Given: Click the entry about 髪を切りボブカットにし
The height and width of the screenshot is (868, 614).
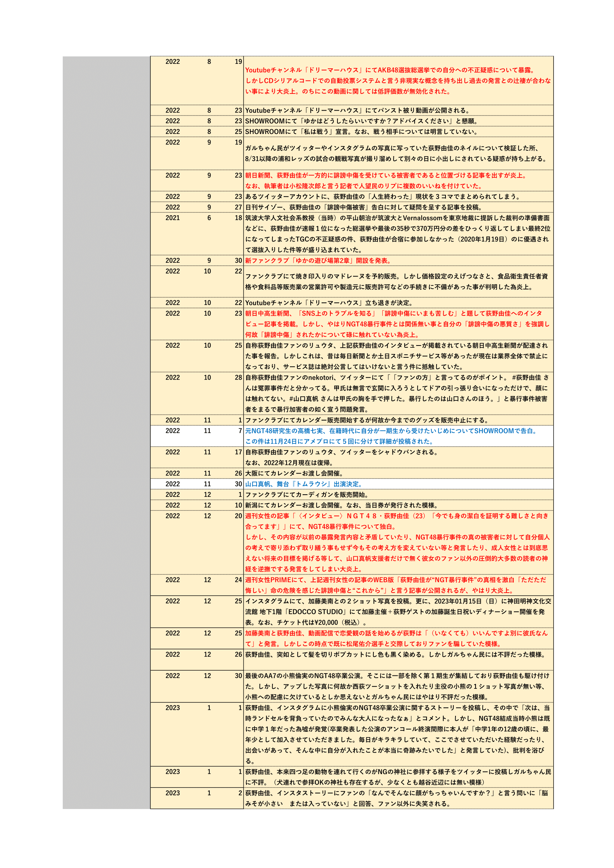Looking at the screenshot, I should point(398,660).
